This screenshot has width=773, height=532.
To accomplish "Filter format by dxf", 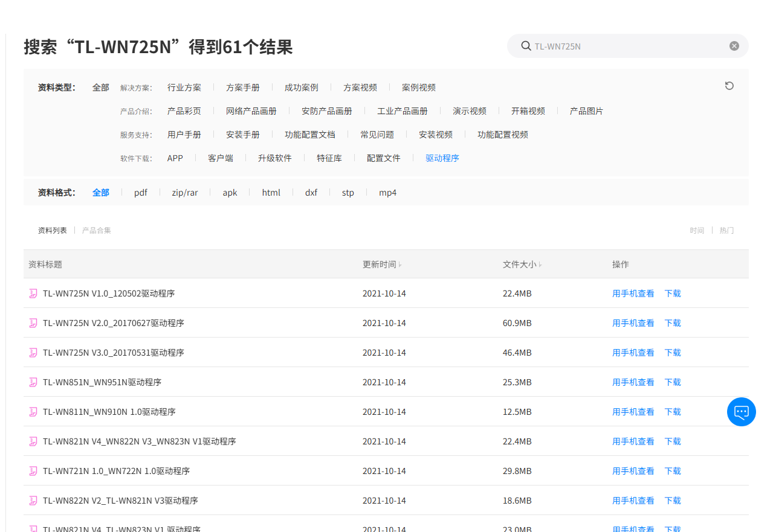I will coord(311,193).
